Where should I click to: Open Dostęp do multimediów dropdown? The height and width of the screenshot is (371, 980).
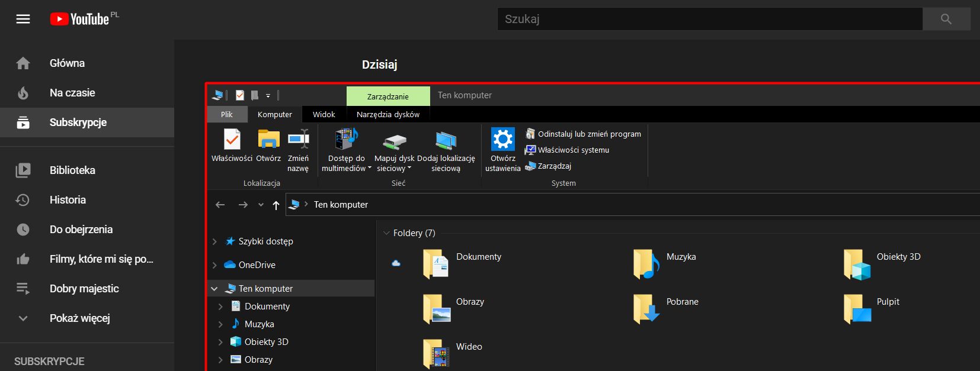click(x=347, y=151)
